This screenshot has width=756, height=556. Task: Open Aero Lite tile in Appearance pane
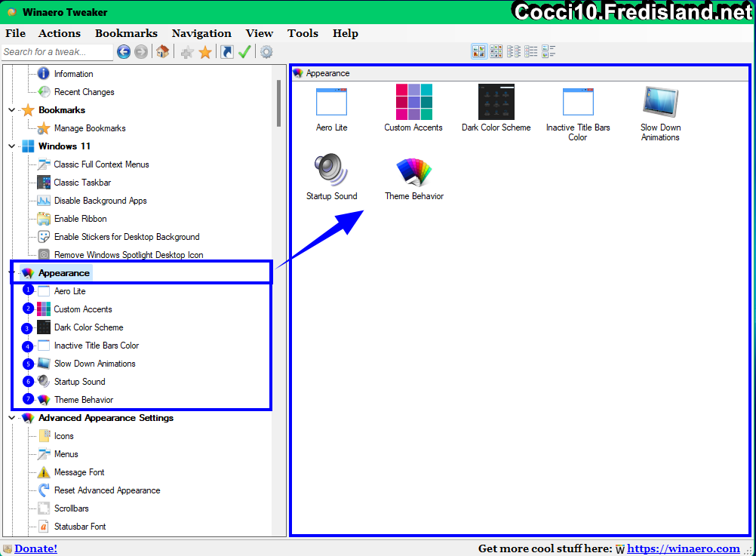click(x=332, y=109)
